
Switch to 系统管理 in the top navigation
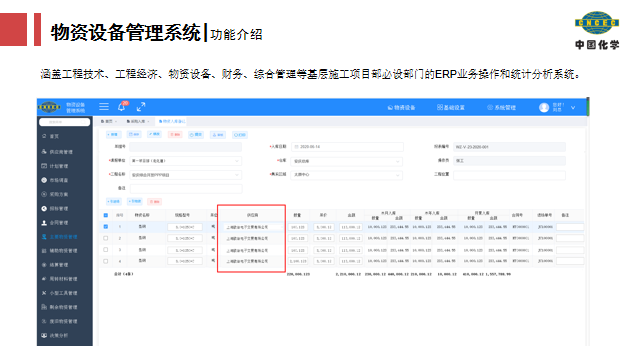501,108
